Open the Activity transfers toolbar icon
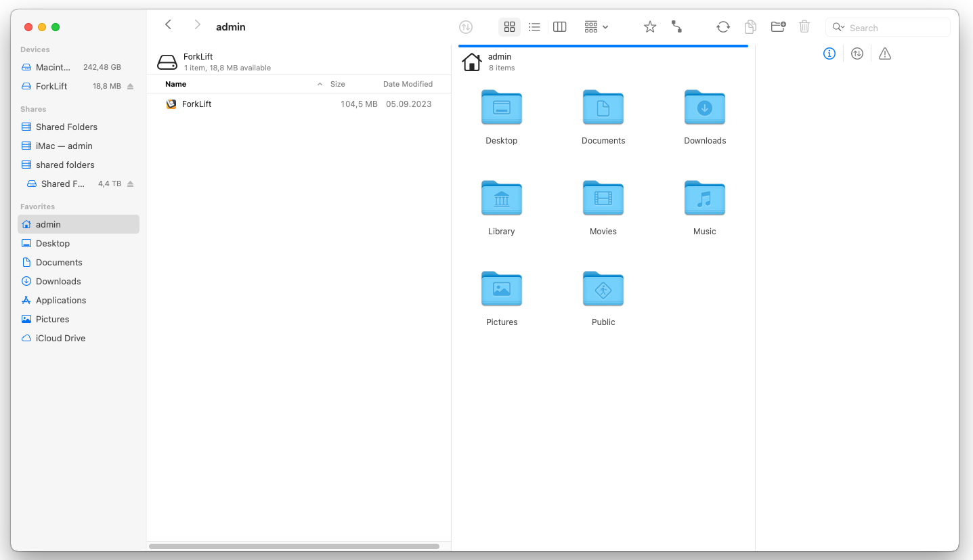 [x=466, y=27]
